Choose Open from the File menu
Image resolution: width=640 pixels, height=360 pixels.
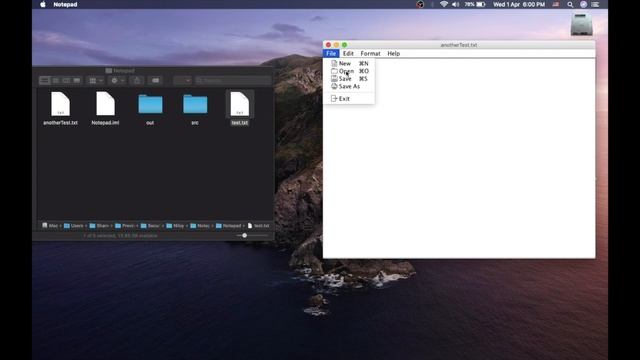coord(349,71)
